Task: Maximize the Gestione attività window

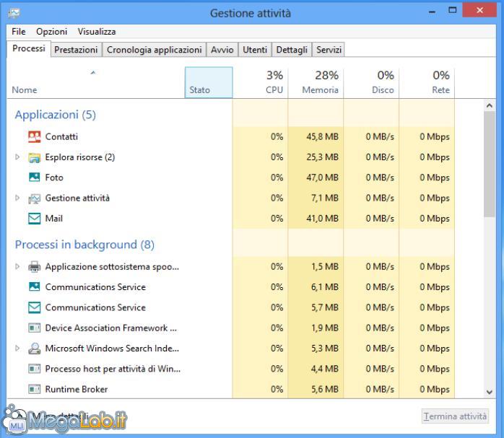Action: [453, 11]
